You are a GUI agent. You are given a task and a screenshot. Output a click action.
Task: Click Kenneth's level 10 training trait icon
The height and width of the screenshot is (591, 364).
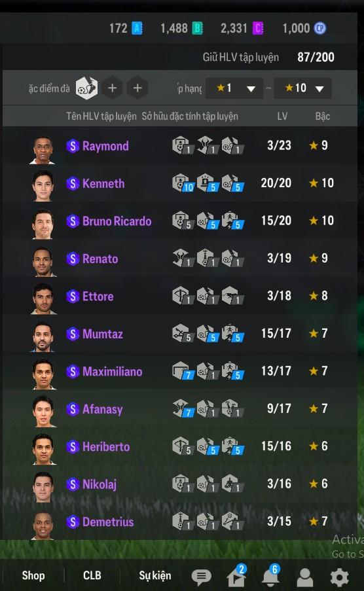[x=183, y=183]
